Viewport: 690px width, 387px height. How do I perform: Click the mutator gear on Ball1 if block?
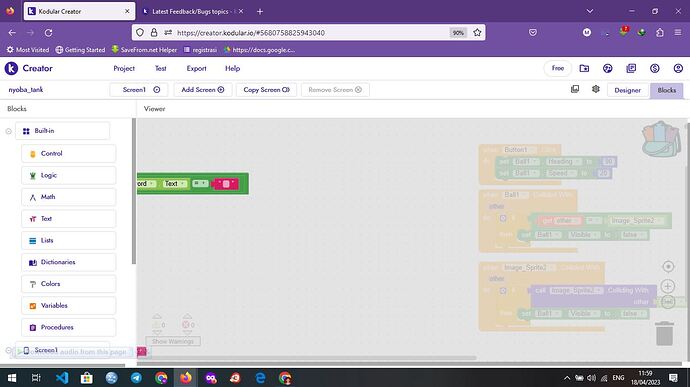(x=503, y=218)
